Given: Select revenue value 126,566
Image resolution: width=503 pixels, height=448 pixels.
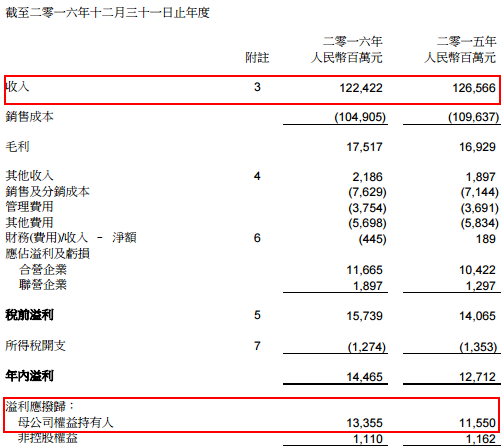Looking at the screenshot, I should 474,88.
